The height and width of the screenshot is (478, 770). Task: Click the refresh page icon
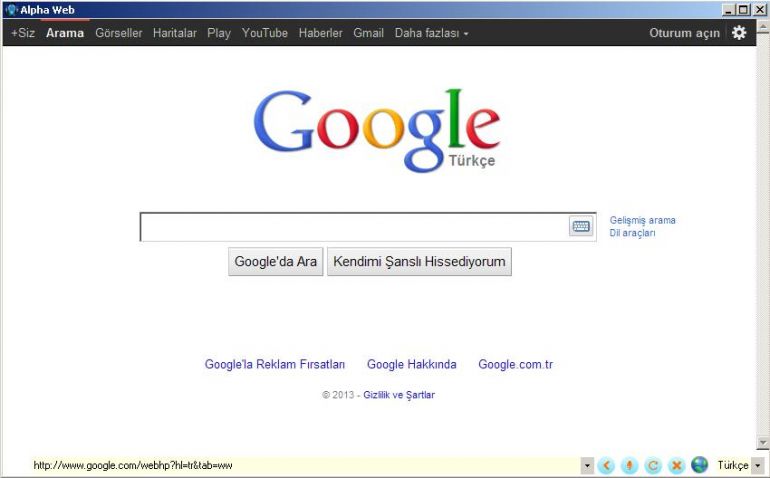[x=653, y=465]
